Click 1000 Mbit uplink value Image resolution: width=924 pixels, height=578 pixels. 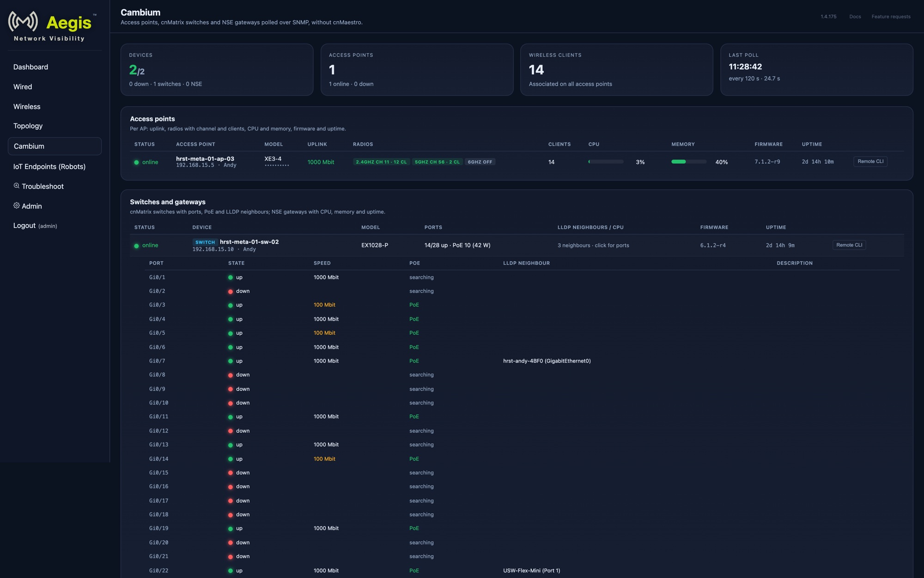321,162
